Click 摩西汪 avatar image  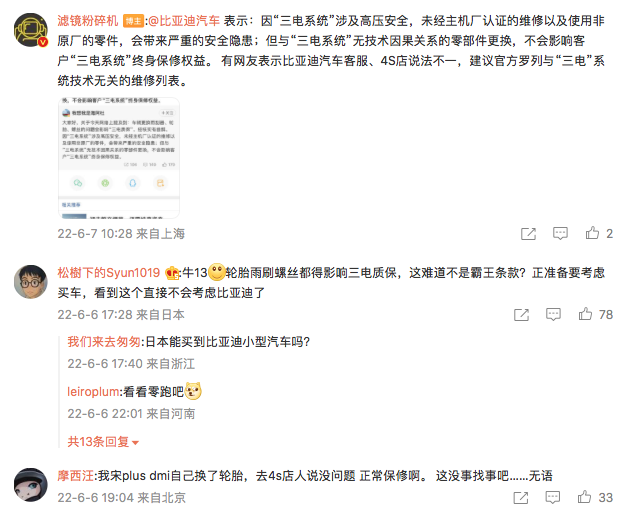coord(31,485)
